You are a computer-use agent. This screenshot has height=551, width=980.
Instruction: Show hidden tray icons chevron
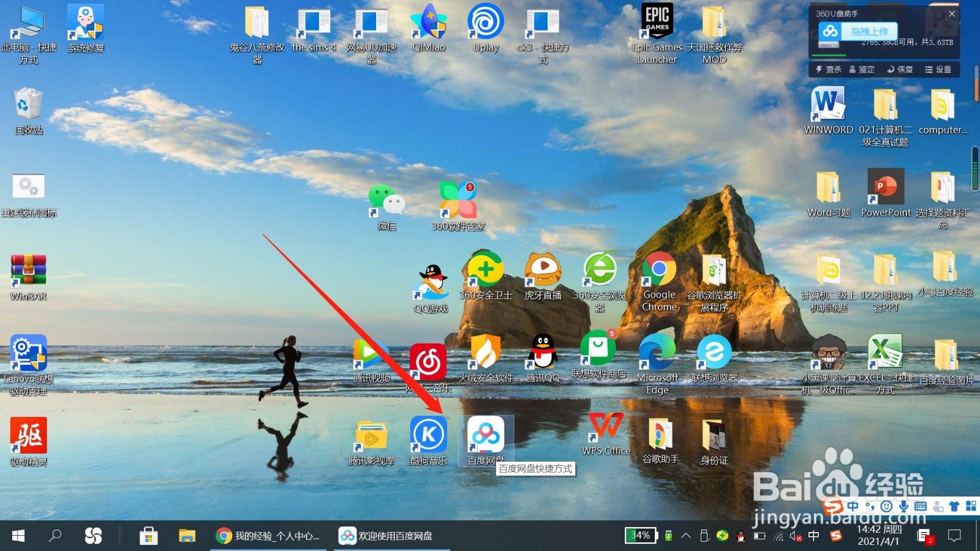coord(686,536)
